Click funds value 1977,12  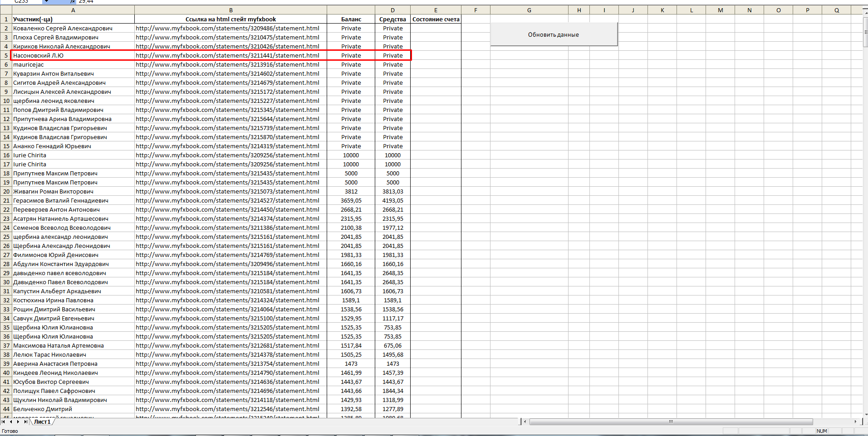coord(392,228)
